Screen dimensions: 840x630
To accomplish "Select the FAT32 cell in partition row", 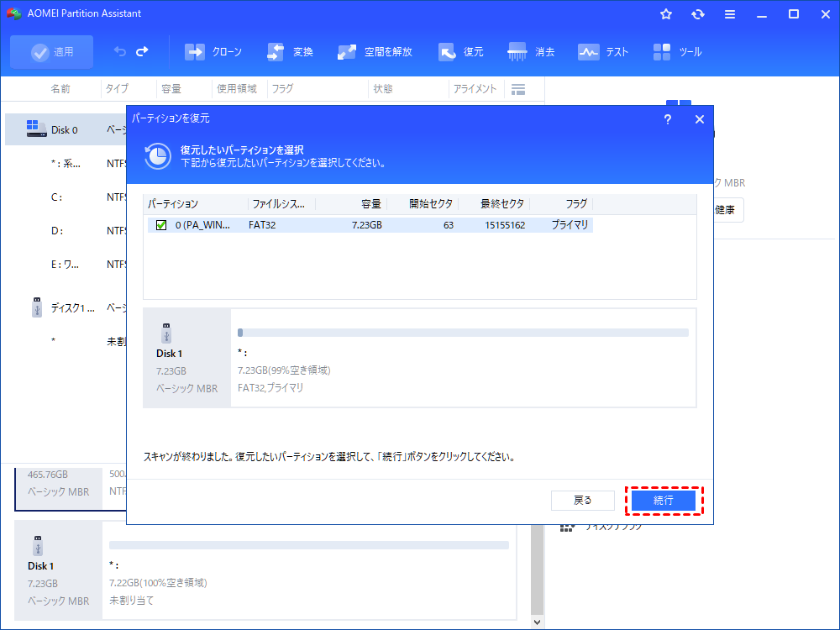I will coord(262,225).
